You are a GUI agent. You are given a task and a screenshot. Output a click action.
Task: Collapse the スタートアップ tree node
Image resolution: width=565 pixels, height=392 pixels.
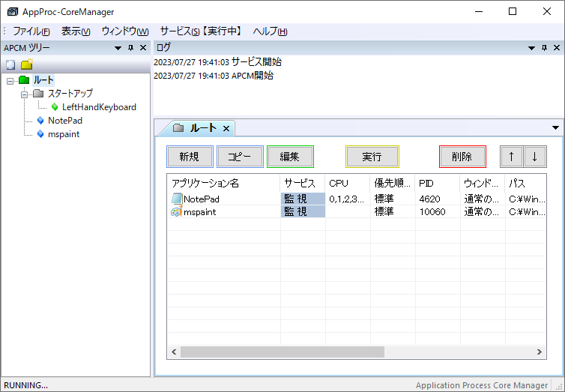(24, 94)
